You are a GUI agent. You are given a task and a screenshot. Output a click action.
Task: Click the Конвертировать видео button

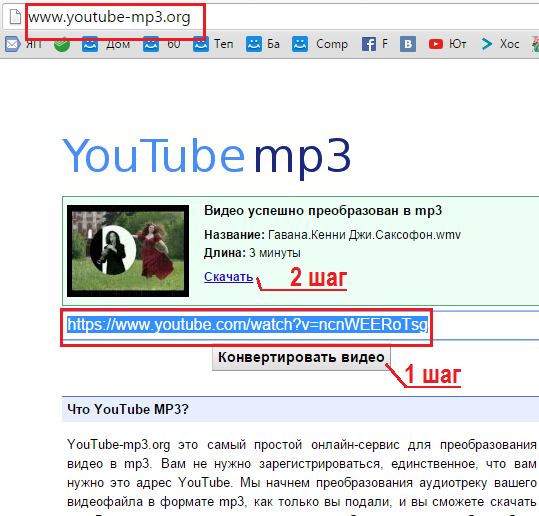pyautogui.click(x=301, y=358)
